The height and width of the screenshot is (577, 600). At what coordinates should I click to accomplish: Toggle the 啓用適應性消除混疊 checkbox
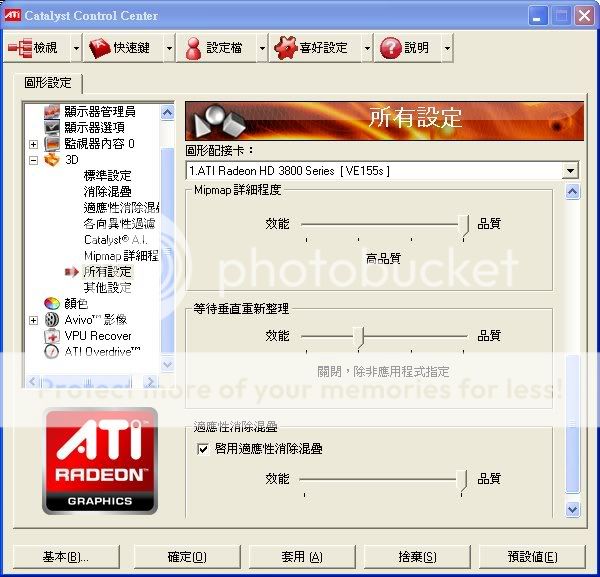203,450
